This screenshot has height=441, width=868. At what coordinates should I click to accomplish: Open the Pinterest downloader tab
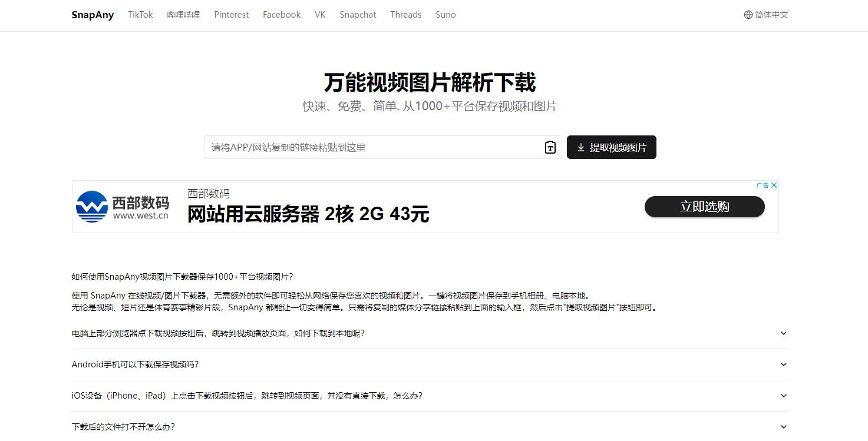click(231, 15)
